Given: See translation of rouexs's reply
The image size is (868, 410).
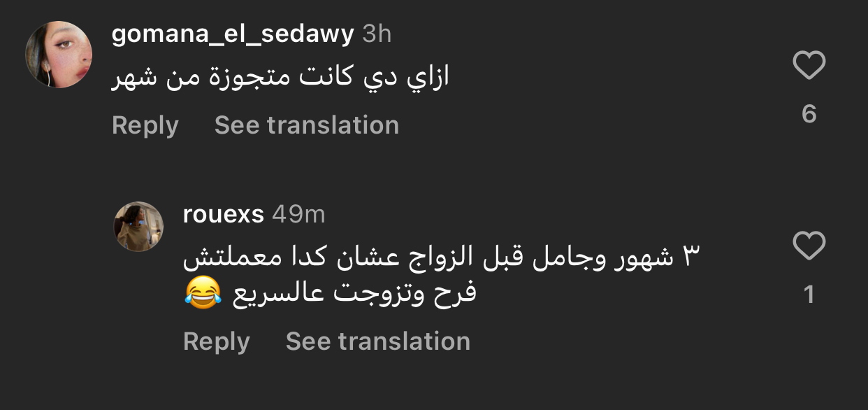Looking at the screenshot, I should pos(377,341).
